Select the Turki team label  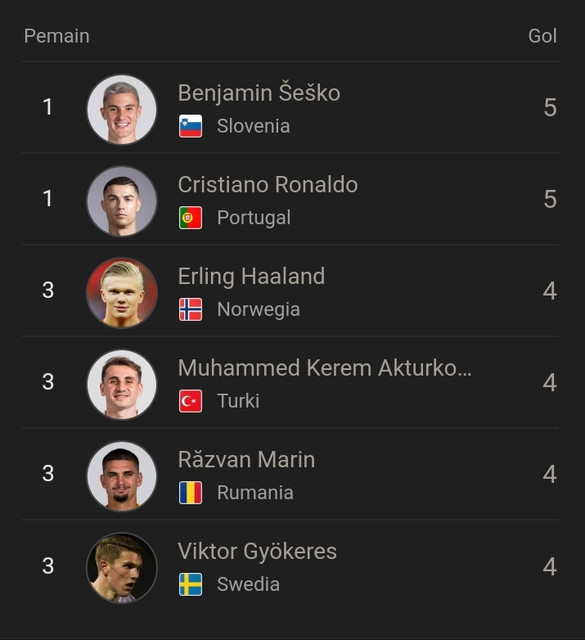(x=238, y=401)
